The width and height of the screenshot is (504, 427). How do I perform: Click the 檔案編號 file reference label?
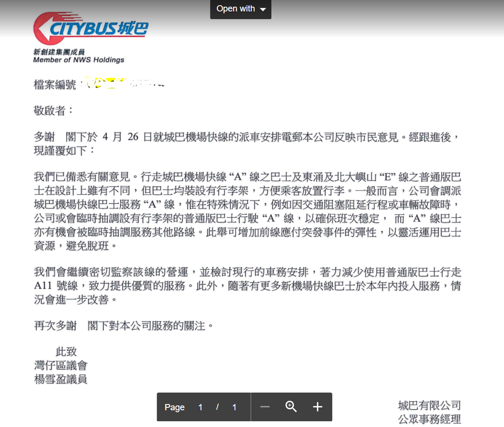[x=55, y=85]
